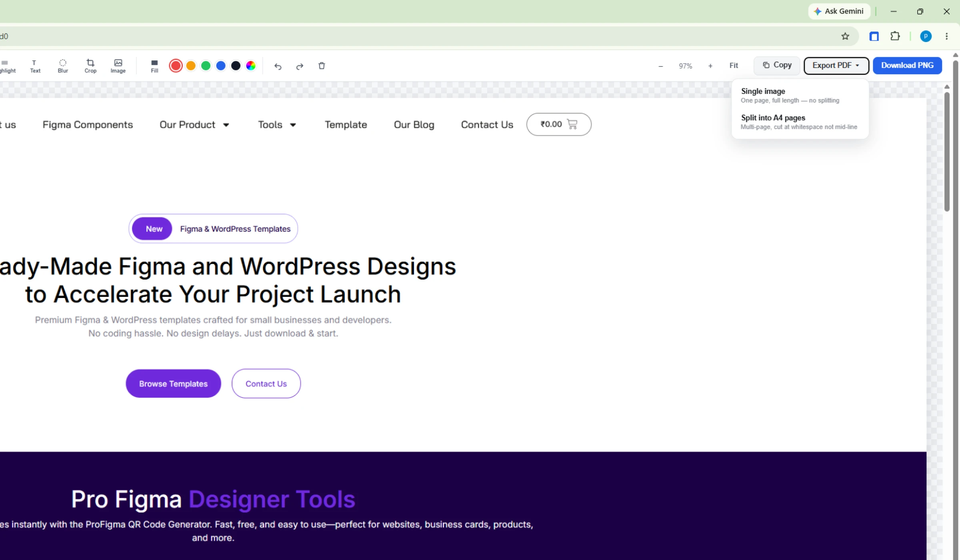Select the Text tool
Viewport: 960px width, 560px height.
(35, 66)
